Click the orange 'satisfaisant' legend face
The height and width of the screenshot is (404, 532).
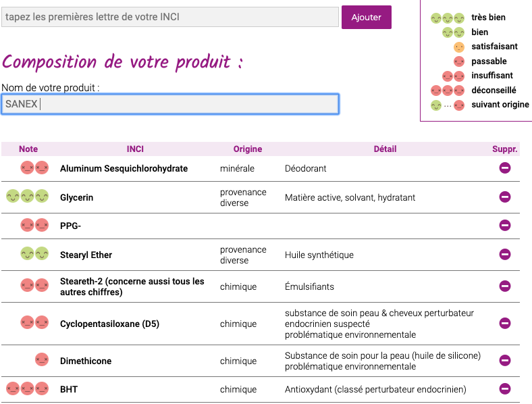[459, 47]
